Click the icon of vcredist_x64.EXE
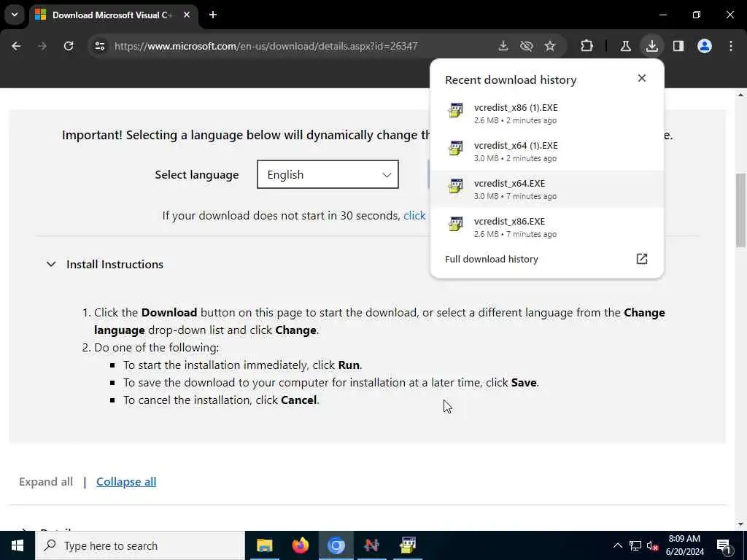 [x=455, y=186]
